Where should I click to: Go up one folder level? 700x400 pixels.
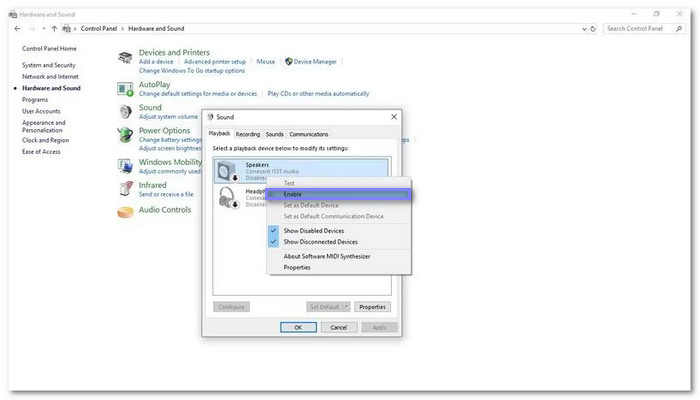[54, 29]
